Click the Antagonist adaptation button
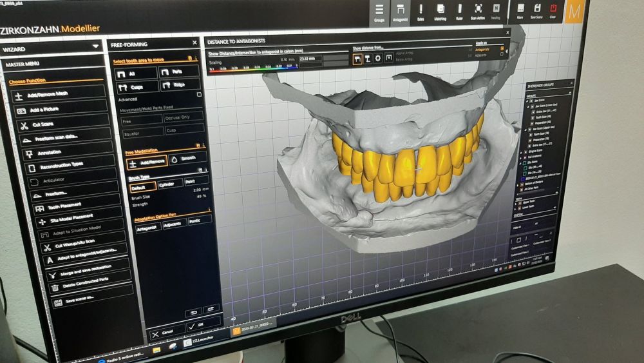The height and width of the screenshot is (363, 644). point(147,228)
